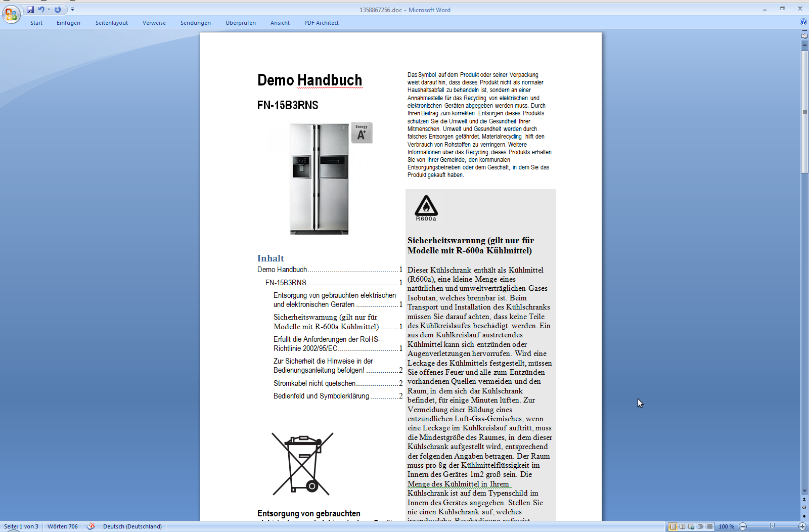Click the zoom out minus button
Viewport: 809px width, 532px height.
pos(743,526)
